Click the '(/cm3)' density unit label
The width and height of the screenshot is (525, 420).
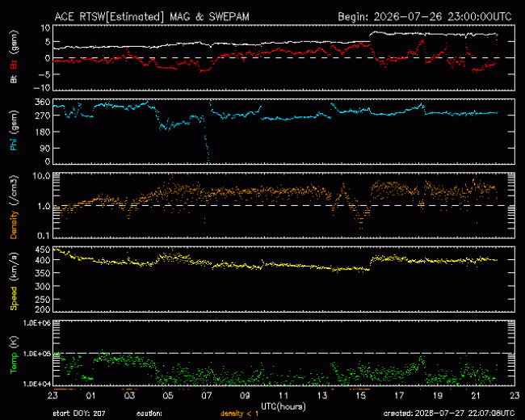pos(14,189)
